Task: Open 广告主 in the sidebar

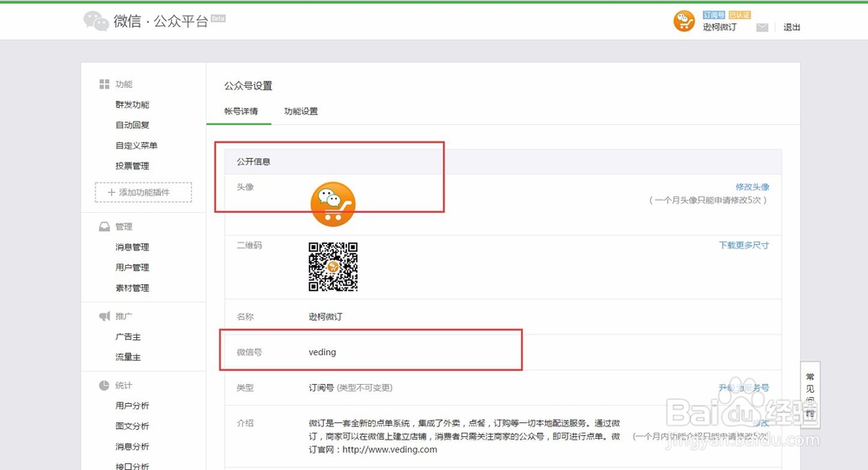Action: pos(128,337)
